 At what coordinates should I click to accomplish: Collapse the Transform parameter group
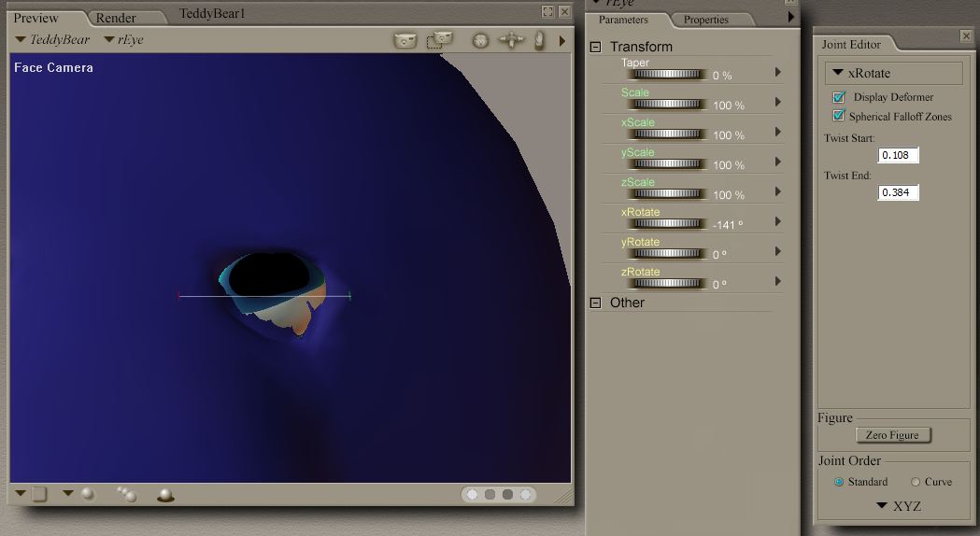point(595,47)
